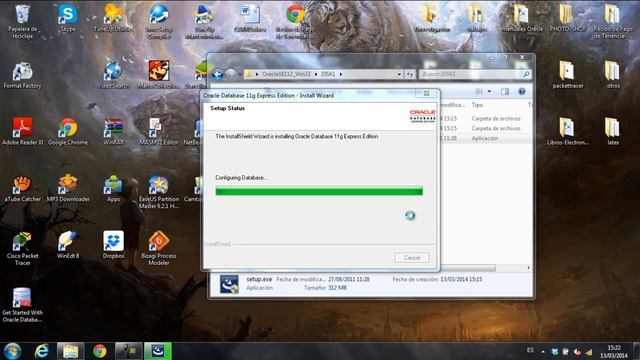The height and width of the screenshot is (360, 640).
Task: Open the Libros-Electron... folder
Action: tap(568, 131)
